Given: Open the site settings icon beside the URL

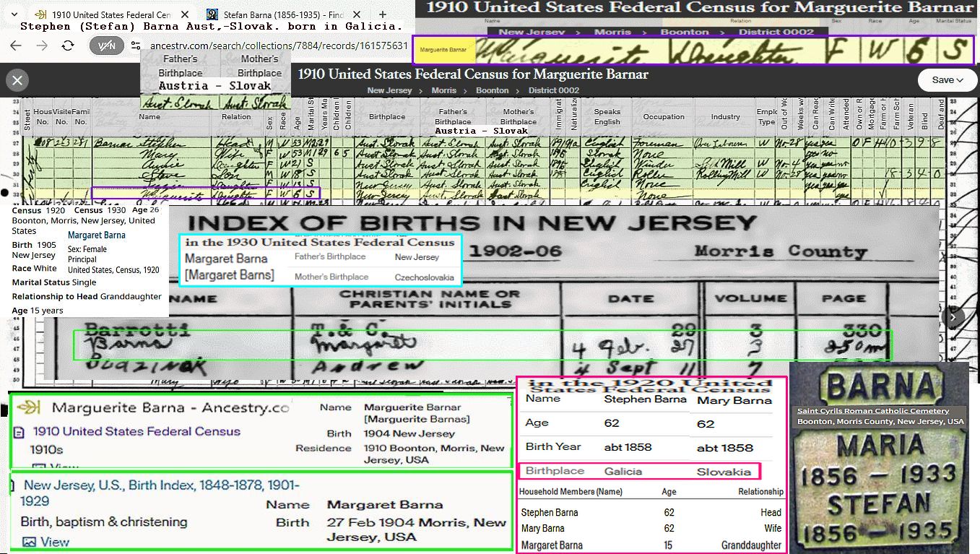Looking at the screenshot, I should [135, 46].
